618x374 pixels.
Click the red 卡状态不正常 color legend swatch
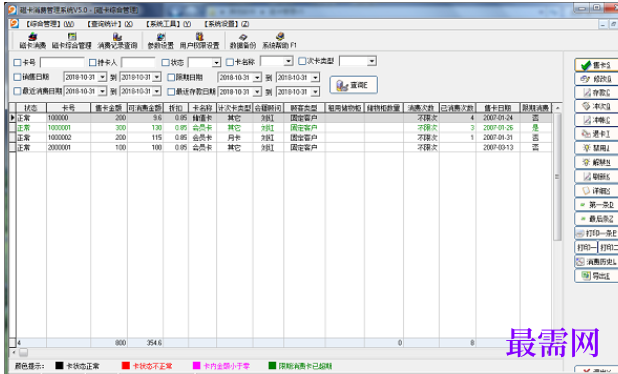point(126,366)
